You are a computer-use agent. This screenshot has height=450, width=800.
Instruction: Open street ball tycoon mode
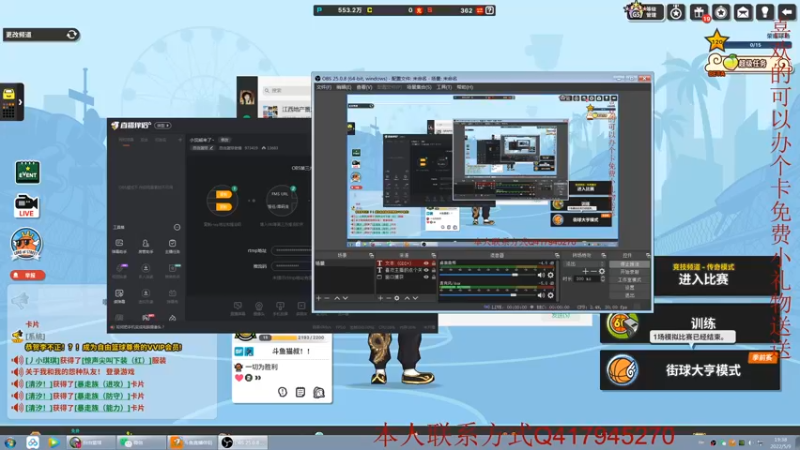[x=690, y=370]
